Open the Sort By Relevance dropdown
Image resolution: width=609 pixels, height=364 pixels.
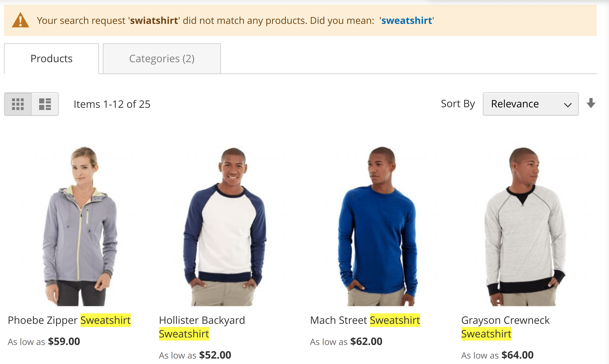coord(530,104)
